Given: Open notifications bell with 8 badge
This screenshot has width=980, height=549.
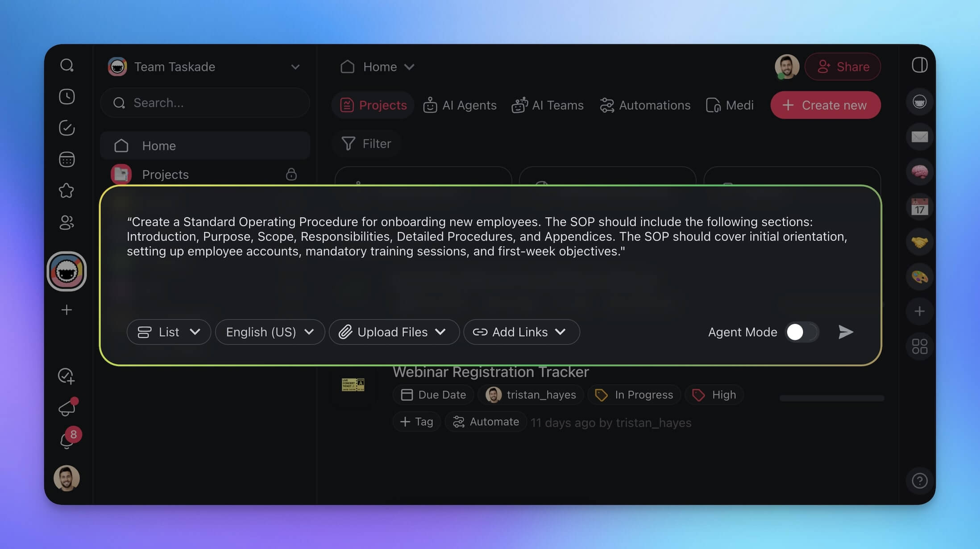Looking at the screenshot, I should pyautogui.click(x=67, y=440).
